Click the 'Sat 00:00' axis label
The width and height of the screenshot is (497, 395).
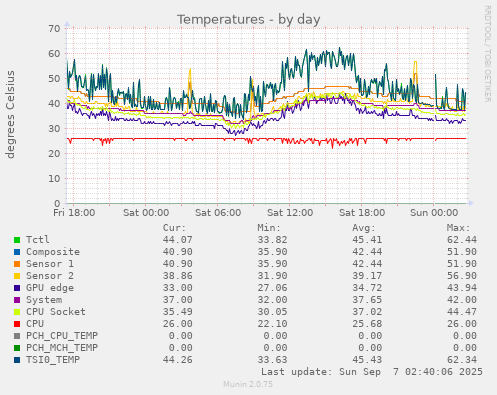coord(146,213)
